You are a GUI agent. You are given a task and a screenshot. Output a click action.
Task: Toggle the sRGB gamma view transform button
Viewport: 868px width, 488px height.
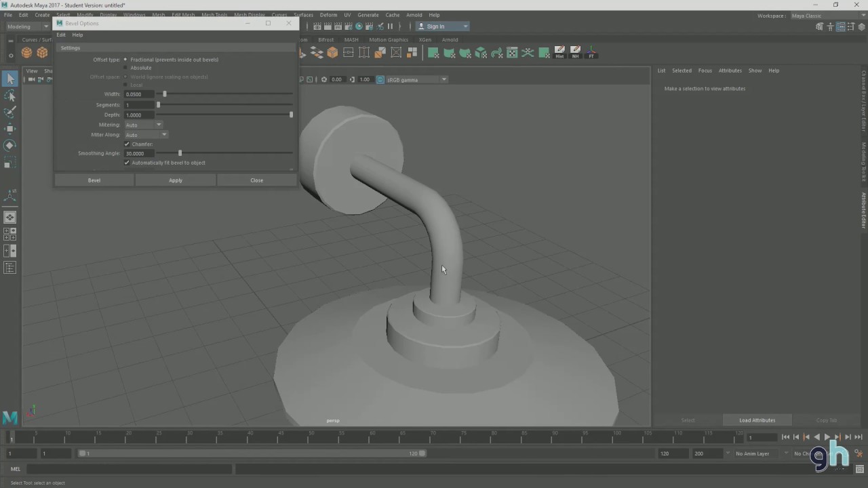[380, 79]
